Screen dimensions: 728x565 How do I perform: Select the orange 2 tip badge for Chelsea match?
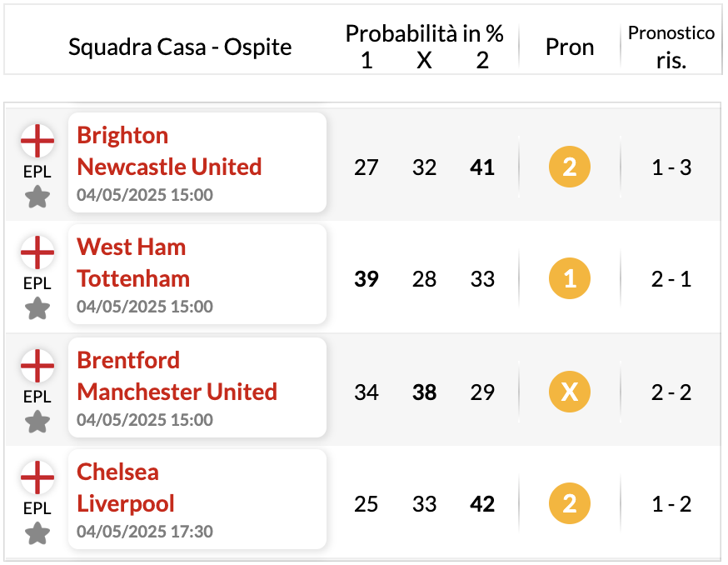(570, 503)
